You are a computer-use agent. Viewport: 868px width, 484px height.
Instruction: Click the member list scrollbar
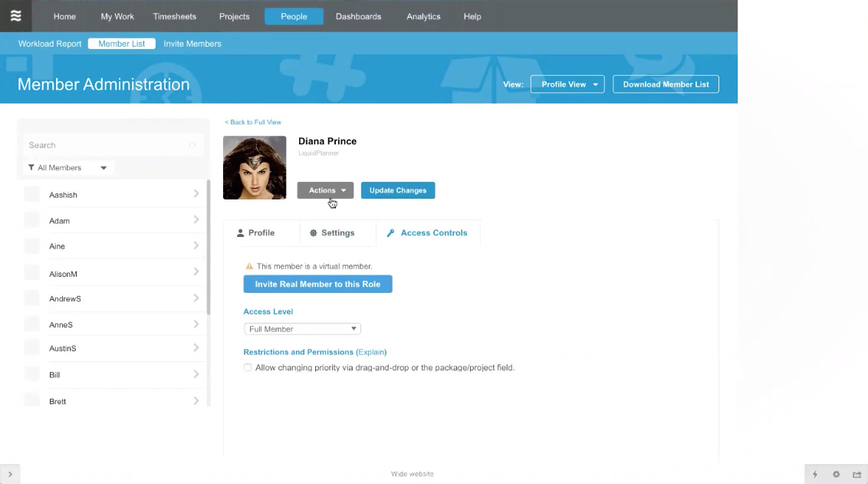pyautogui.click(x=209, y=248)
